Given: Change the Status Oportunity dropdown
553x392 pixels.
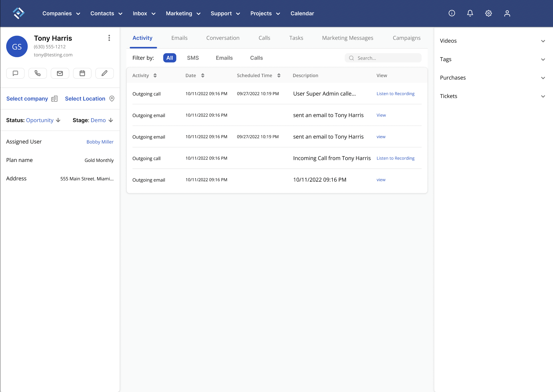Looking at the screenshot, I should [43, 120].
